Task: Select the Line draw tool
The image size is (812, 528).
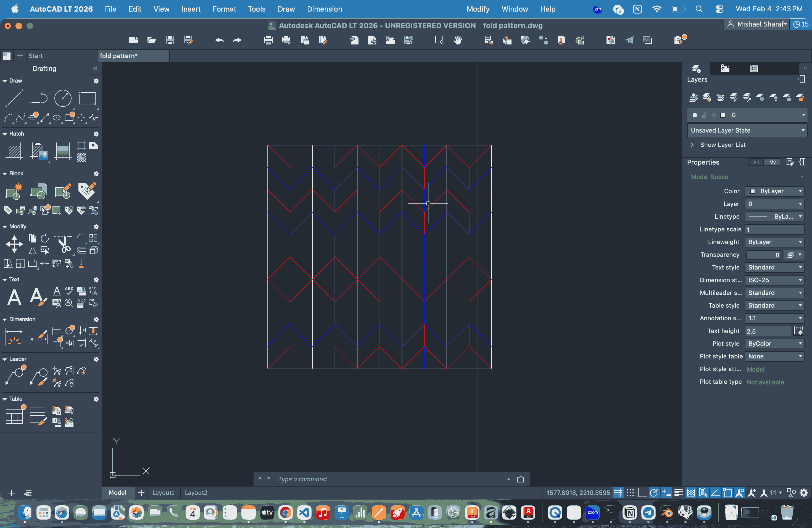Action: pyautogui.click(x=14, y=98)
